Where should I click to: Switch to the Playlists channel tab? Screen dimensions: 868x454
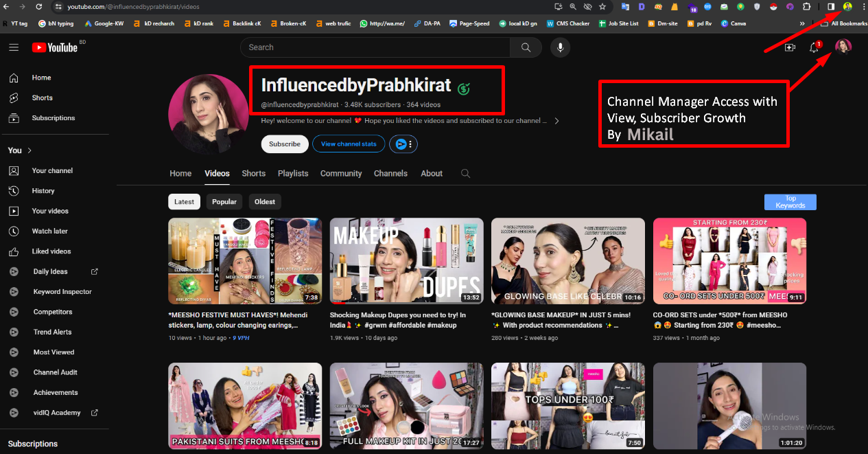click(x=293, y=174)
